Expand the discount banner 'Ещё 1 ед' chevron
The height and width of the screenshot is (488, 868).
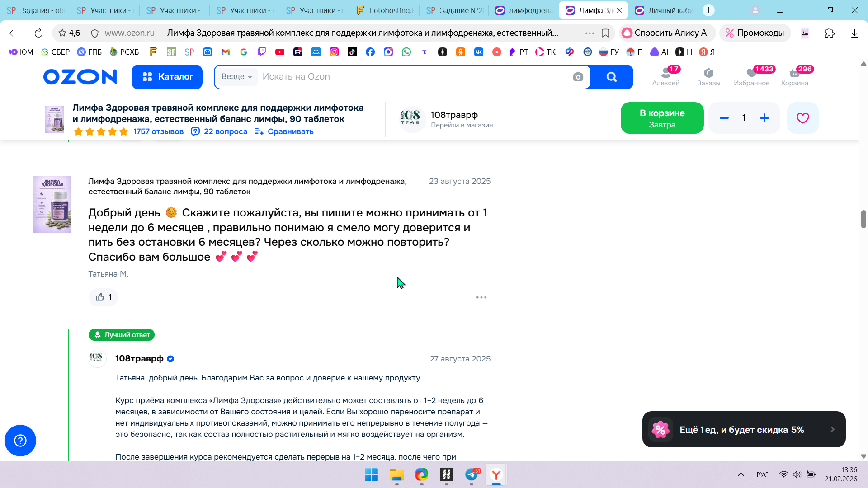pos(832,429)
